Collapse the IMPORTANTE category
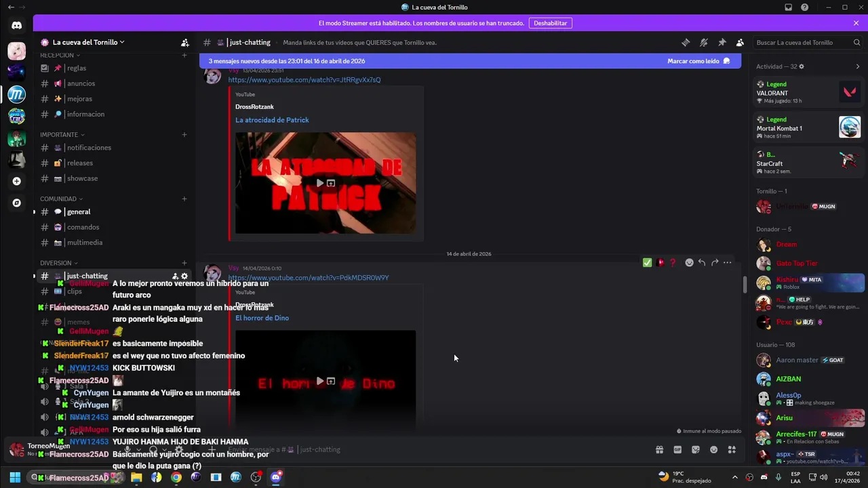Viewport: 868px width, 488px height. (62, 134)
